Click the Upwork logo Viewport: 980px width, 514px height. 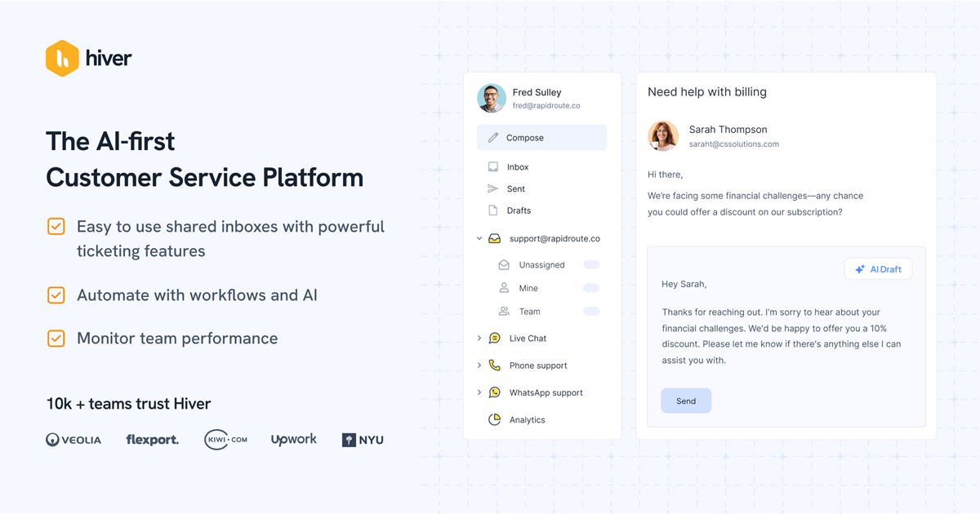point(293,439)
